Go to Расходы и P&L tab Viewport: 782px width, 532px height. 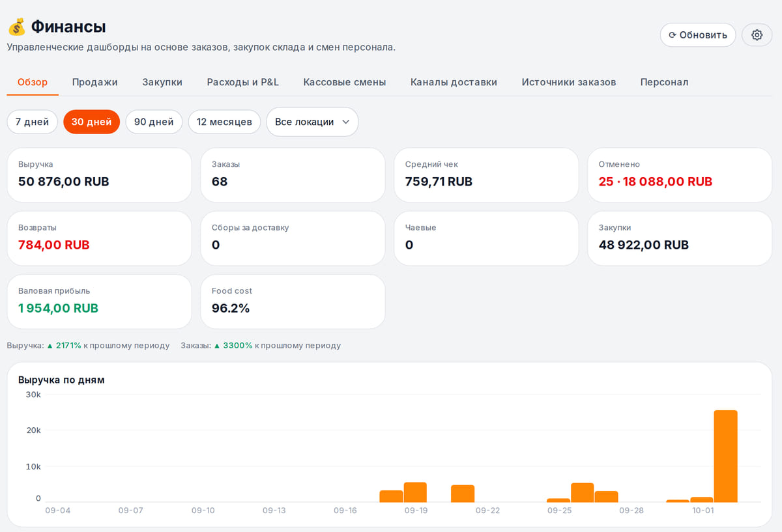point(242,82)
